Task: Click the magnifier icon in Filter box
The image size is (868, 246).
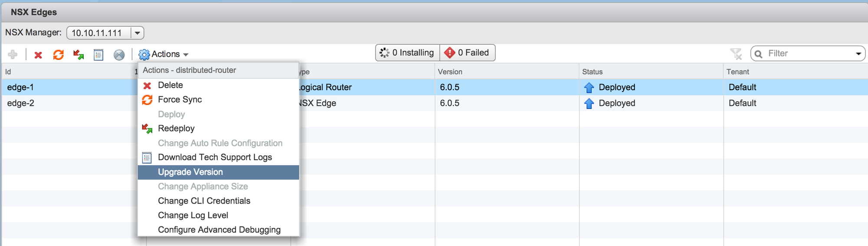Action: click(758, 54)
